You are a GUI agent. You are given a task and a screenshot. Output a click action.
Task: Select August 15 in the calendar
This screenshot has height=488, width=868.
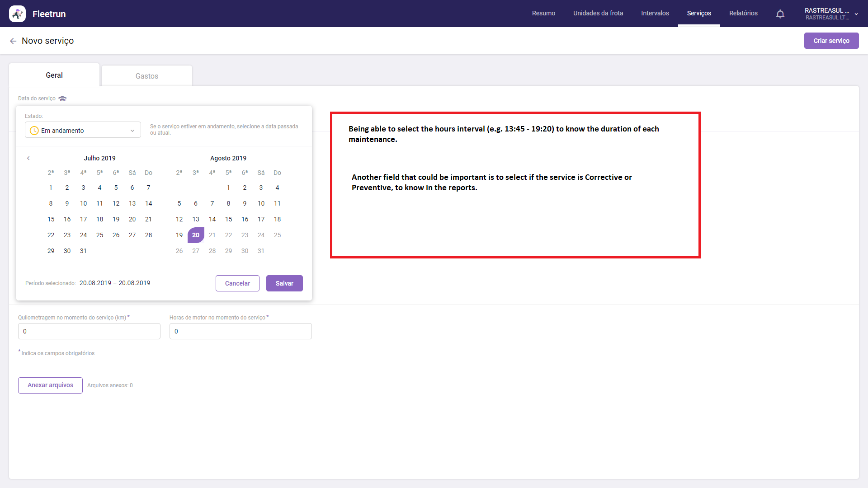point(228,219)
